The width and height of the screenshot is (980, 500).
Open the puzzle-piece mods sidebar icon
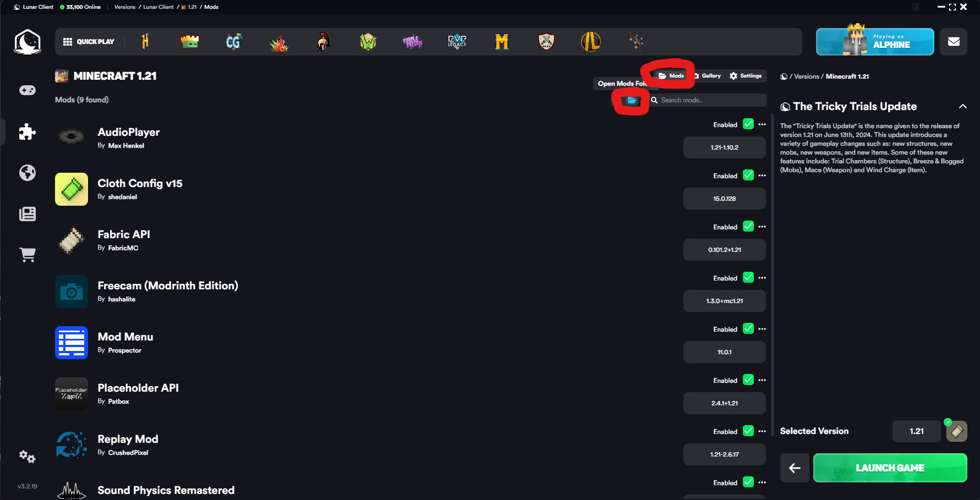point(28,131)
